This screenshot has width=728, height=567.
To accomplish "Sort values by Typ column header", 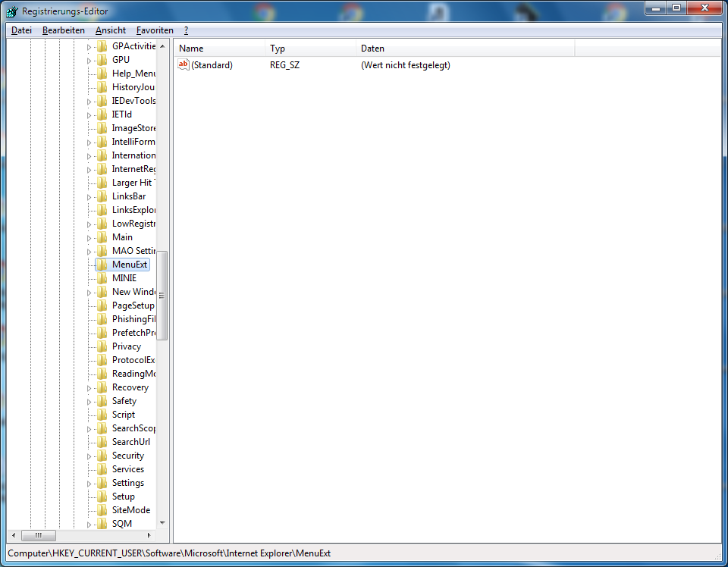I will pos(311,49).
